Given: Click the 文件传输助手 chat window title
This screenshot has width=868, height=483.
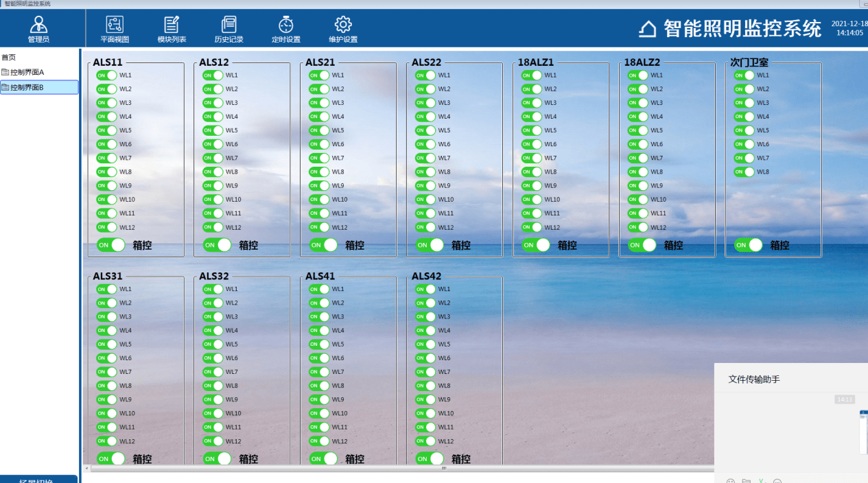Looking at the screenshot, I should (x=754, y=379).
